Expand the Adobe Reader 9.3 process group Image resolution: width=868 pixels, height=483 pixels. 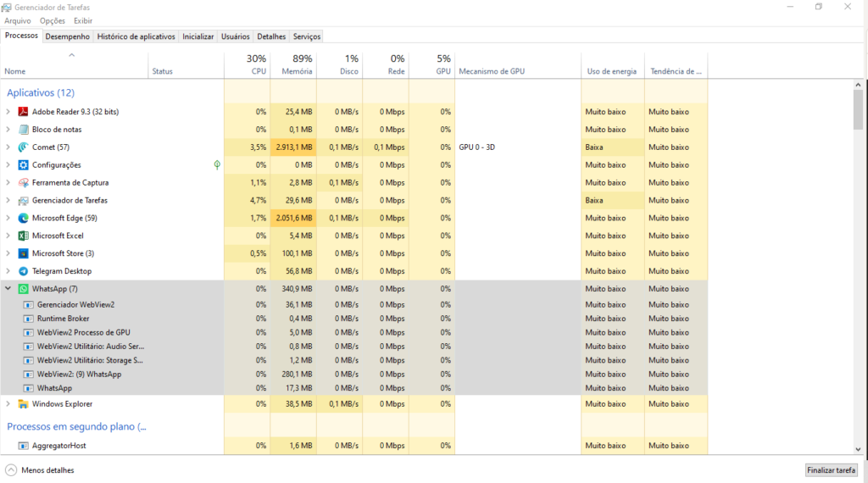pos(8,112)
